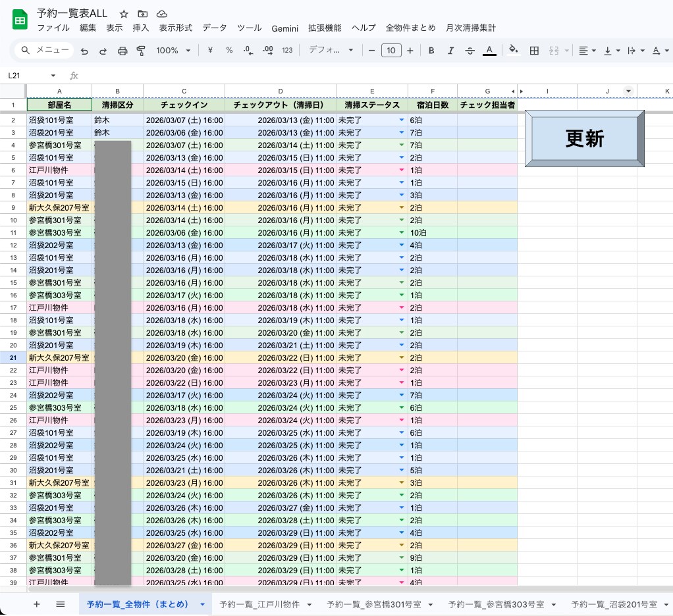The width and height of the screenshot is (673, 616).
Task: Open status dropdown in row 9 新大久保207号室
Action: tap(402, 207)
